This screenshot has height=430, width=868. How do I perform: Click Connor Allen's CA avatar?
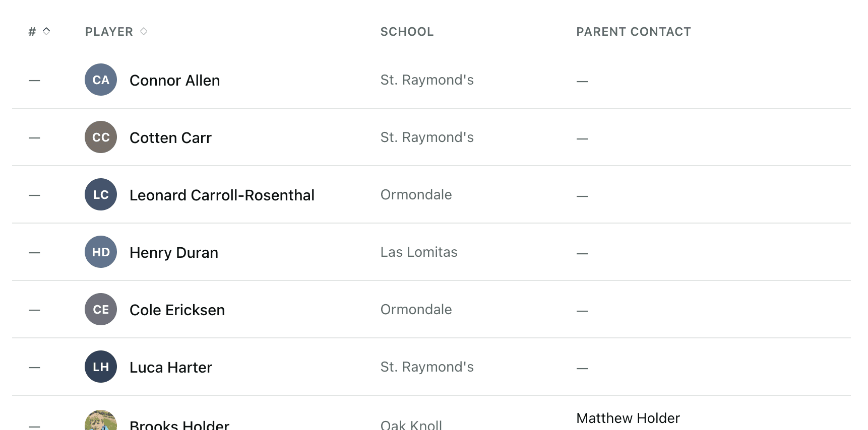coord(101,80)
